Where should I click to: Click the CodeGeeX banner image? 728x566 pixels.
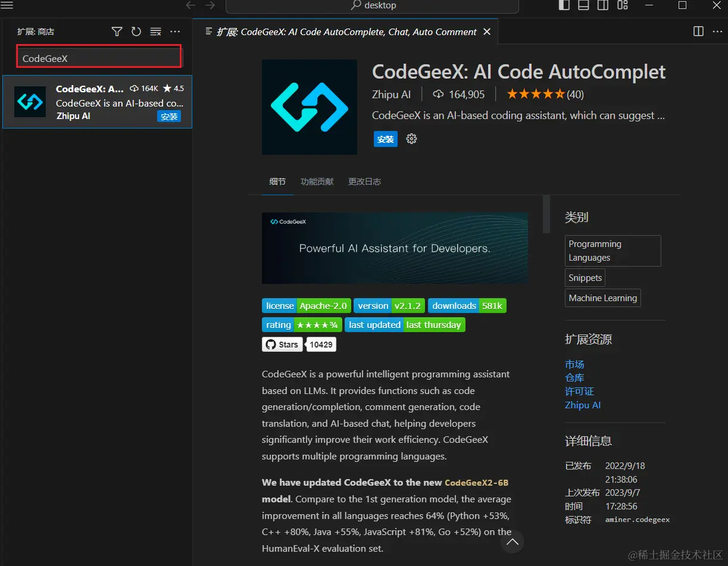(395, 248)
